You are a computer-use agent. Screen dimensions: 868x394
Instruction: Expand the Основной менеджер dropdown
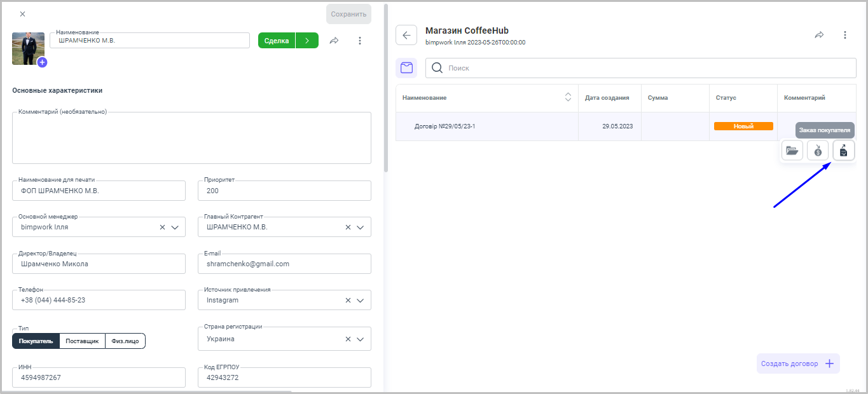point(176,227)
